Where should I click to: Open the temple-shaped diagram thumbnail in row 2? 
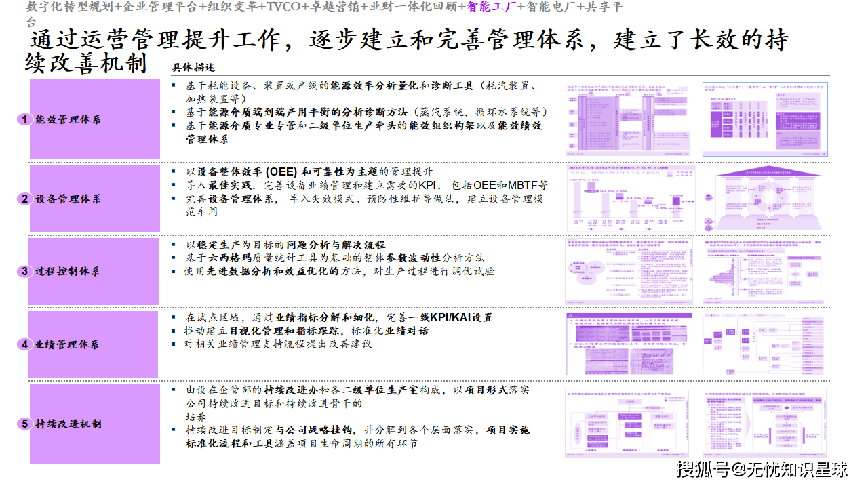click(x=765, y=198)
